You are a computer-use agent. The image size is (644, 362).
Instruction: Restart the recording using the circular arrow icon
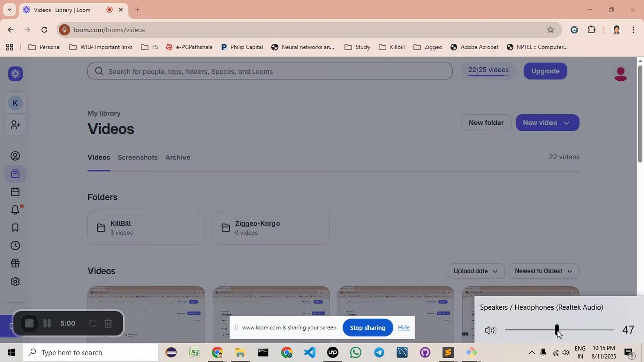tap(93, 323)
